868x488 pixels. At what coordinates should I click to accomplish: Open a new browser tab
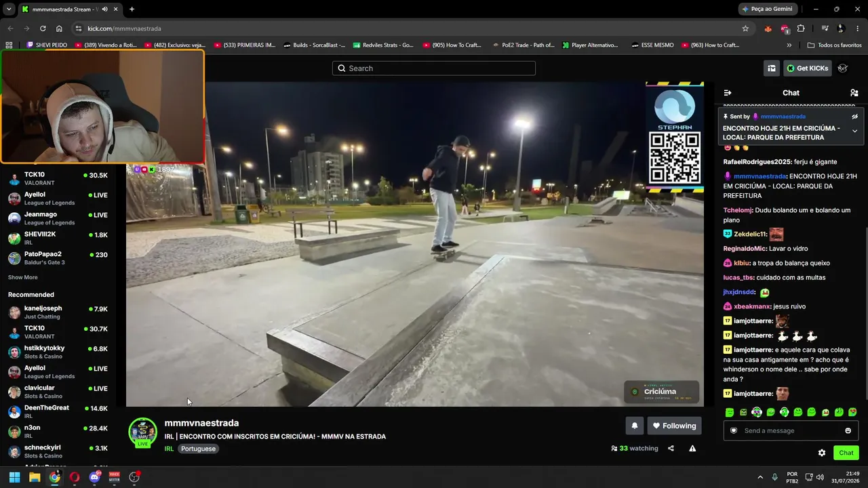coord(132,9)
